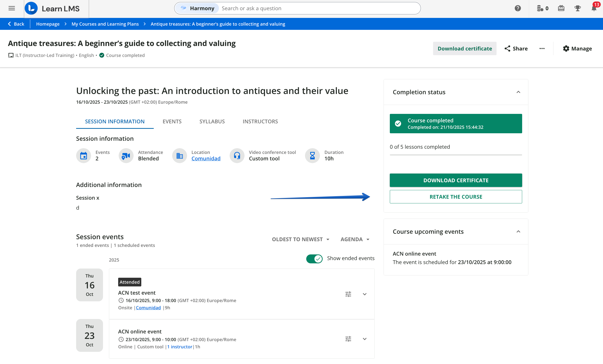Click the help question mark icon
This screenshot has width=603, height=364.
click(x=518, y=8)
